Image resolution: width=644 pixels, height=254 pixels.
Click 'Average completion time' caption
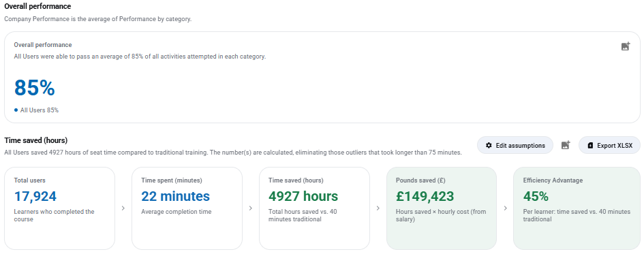tap(177, 212)
